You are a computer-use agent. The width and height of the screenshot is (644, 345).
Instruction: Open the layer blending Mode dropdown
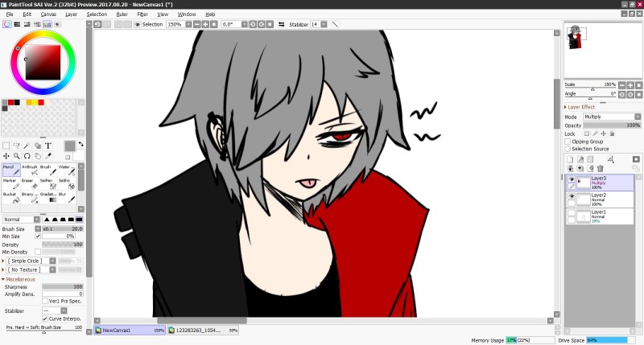[612, 117]
